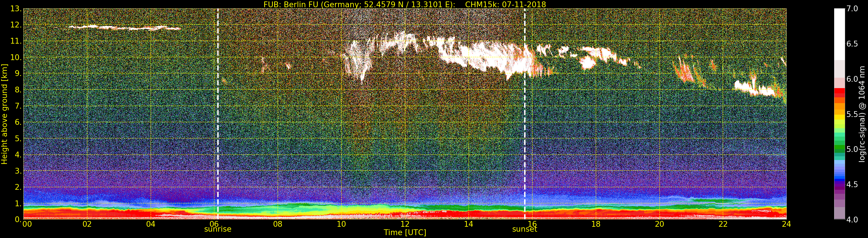The height and width of the screenshot is (238, 868).
Task: Click the 13 tick on the height axis
Action: 16,9
